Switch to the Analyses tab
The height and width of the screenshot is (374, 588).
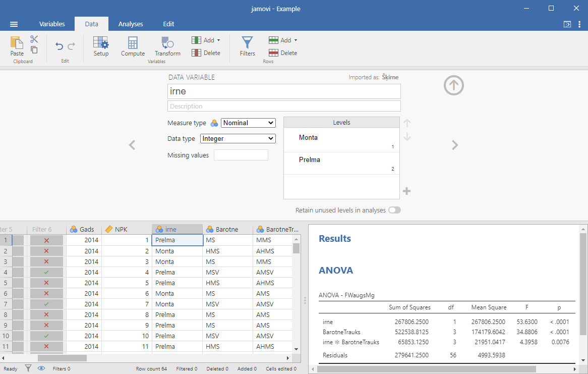[x=131, y=24]
